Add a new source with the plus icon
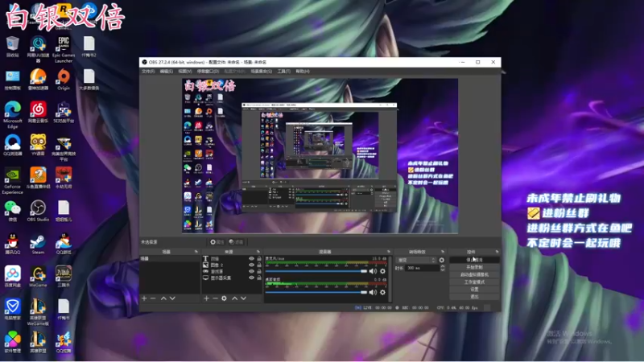Screen dimensions: 644x362 pos(206,298)
